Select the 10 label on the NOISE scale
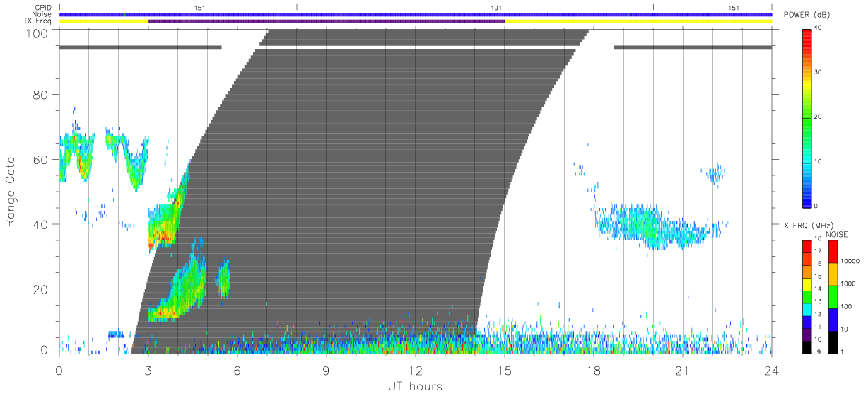The height and width of the screenshot is (401, 868). pyautogui.click(x=845, y=329)
